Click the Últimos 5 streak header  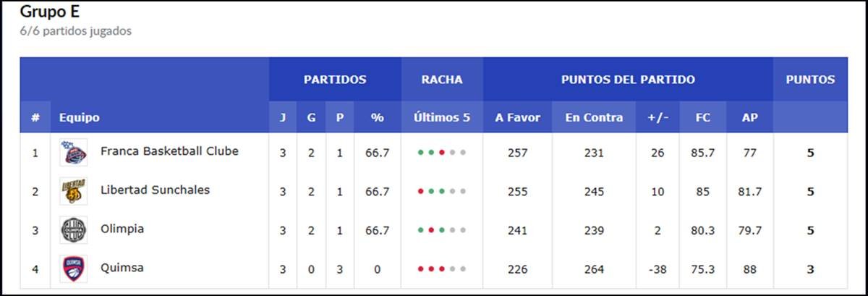442,117
